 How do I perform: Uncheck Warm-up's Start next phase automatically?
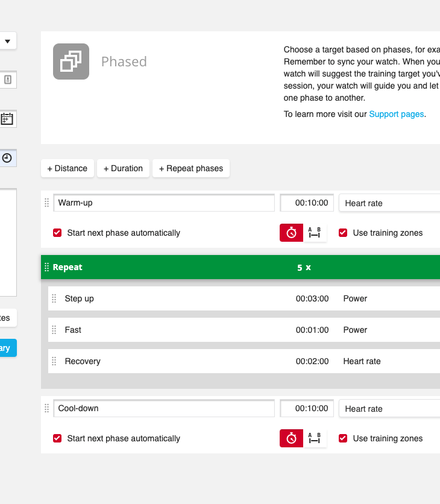57,233
